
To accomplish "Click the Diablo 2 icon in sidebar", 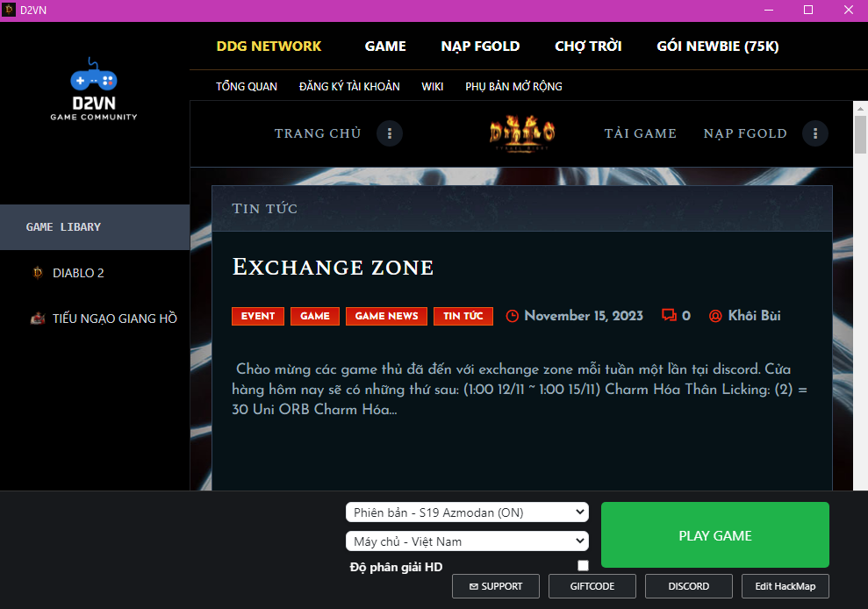I will (x=37, y=273).
